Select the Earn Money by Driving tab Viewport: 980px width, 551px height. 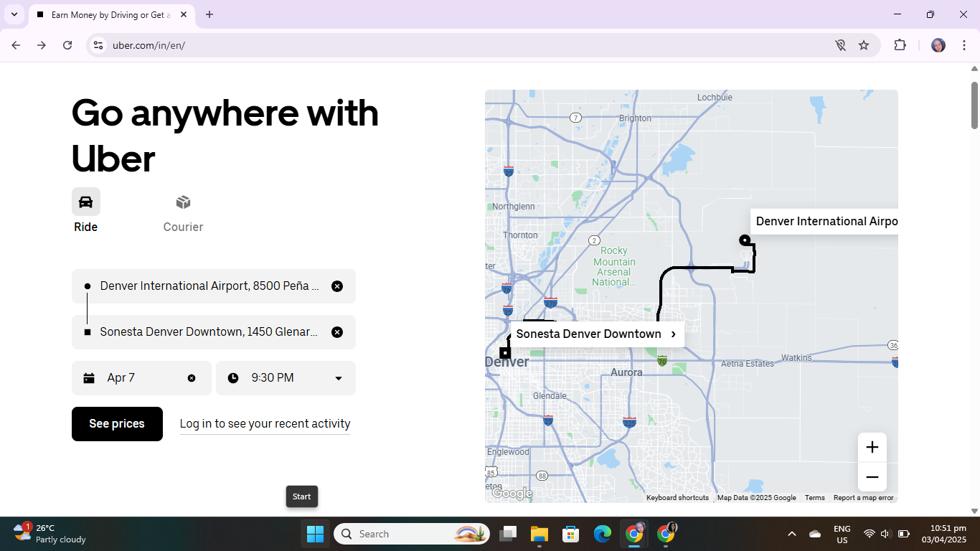click(x=111, y=14)
